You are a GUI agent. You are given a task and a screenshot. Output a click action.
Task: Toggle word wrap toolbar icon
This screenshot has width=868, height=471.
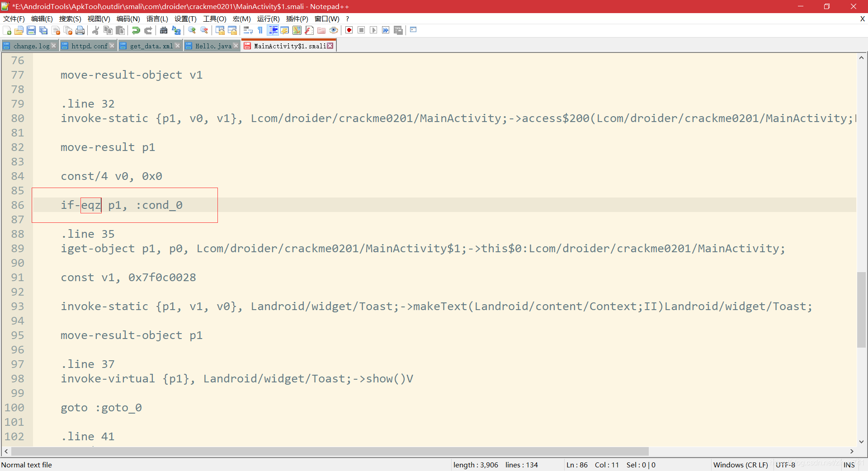(x=248, y=30)
